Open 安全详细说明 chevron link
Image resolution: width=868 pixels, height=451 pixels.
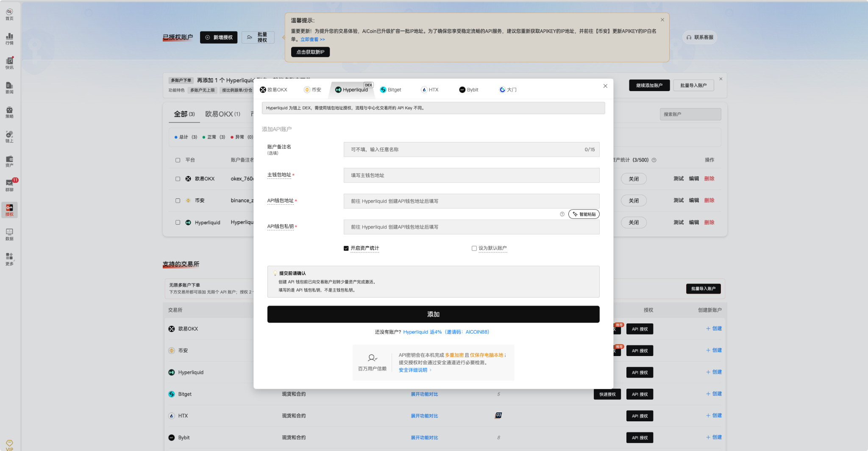point(415,370)
